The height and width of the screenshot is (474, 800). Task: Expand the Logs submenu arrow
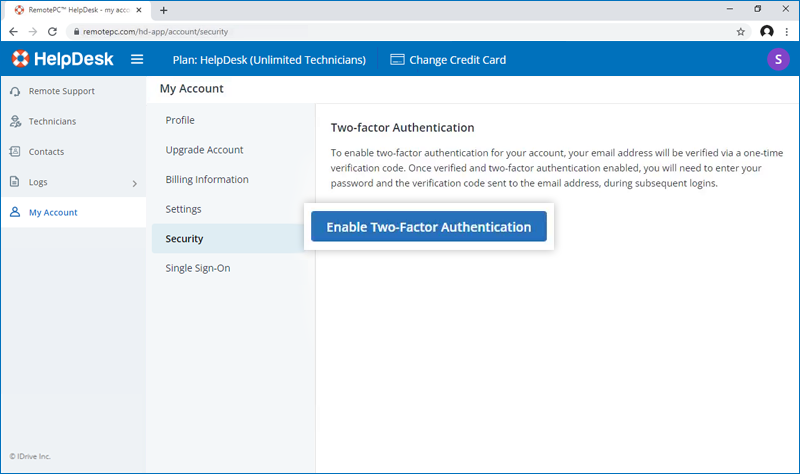coord(135,183)
